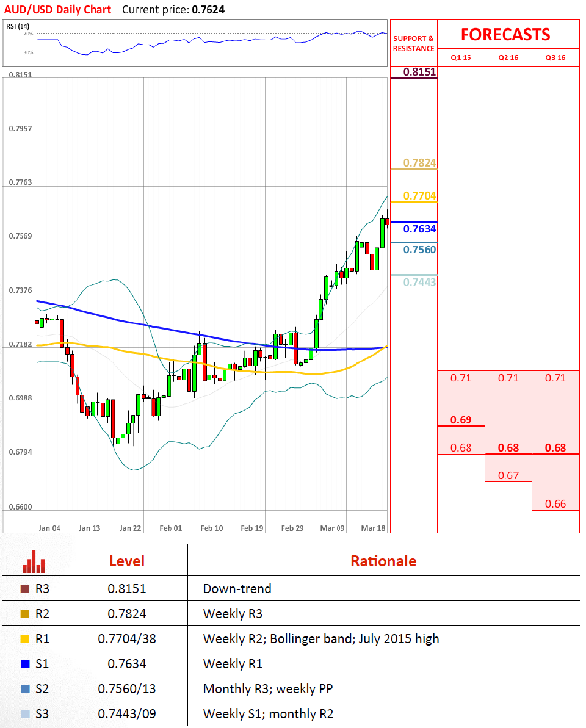Click the 'RSI (14)' label
This screenshot has height=728, width=586.
18,26
